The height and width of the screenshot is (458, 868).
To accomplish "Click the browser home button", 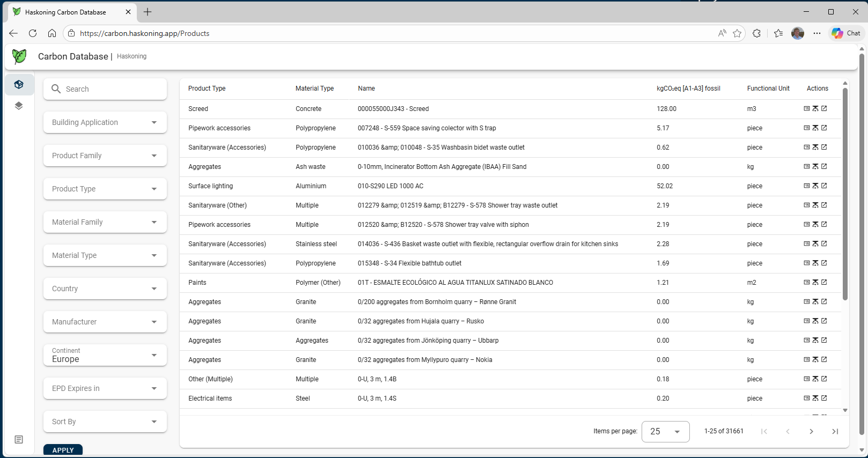I will (52, 33).
